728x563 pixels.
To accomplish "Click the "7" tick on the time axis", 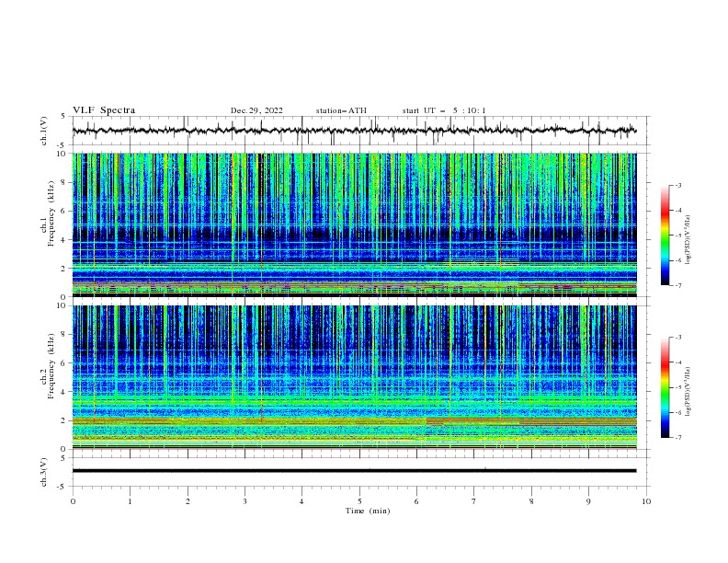I will tap(474, 501).
